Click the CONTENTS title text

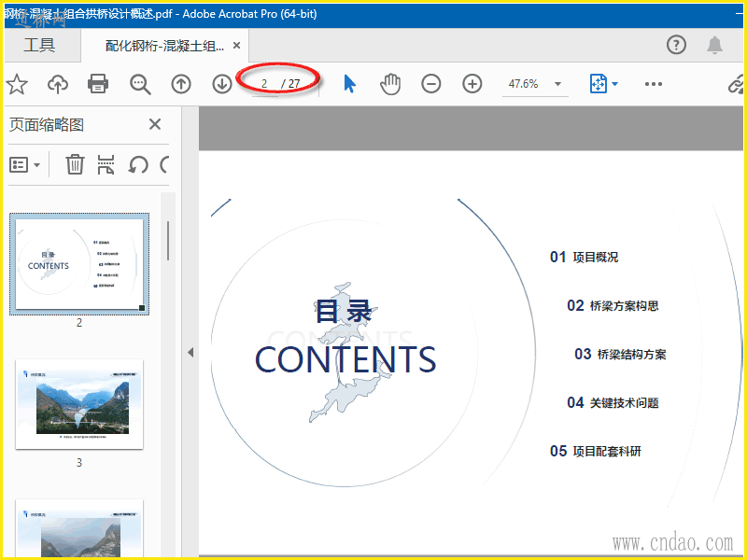[x=345, y=360]
